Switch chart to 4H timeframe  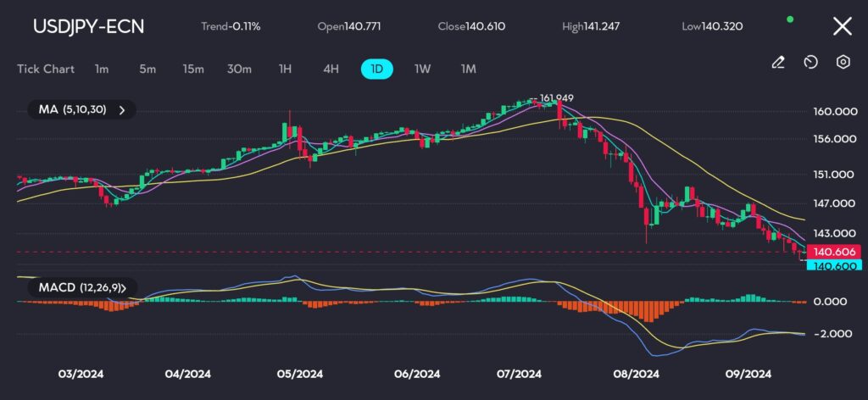pyautogui.click(x=331, y=69)
